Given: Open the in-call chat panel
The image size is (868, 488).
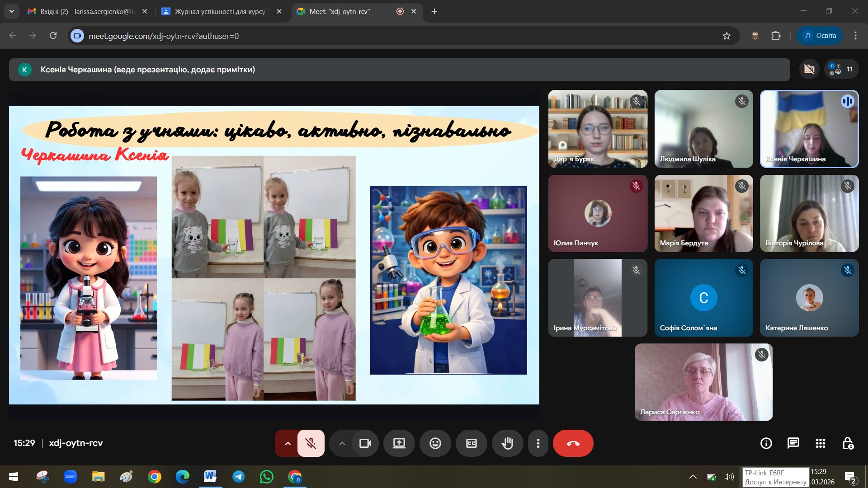Looking at the screenshot, I should click(793, 443).
